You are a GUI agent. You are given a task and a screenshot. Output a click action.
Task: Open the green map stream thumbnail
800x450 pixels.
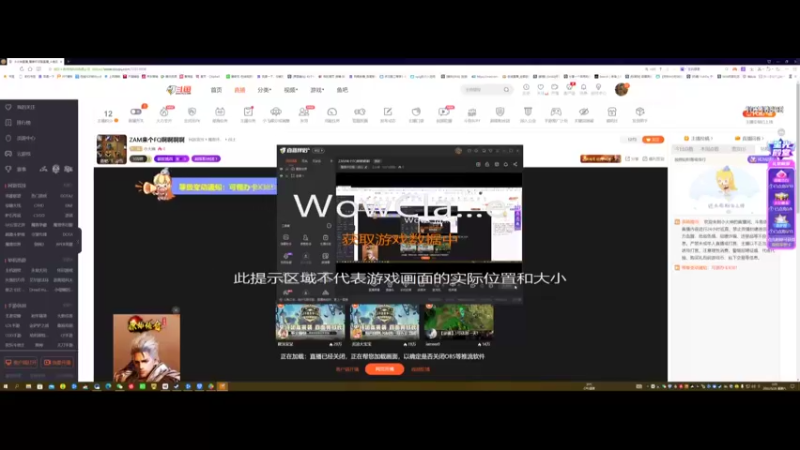click(459, 322)
